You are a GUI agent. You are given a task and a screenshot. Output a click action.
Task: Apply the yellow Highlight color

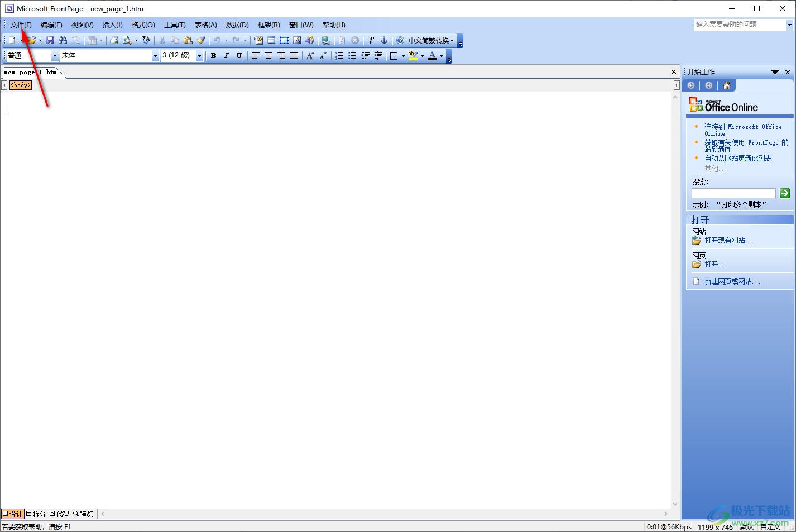[x=413, y=56]
